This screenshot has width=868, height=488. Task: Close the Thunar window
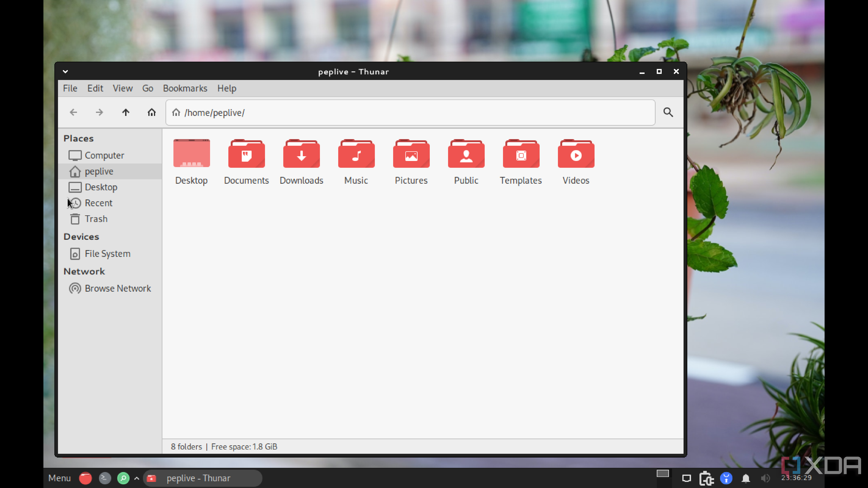pyautogui.click(x=676, y=71)
